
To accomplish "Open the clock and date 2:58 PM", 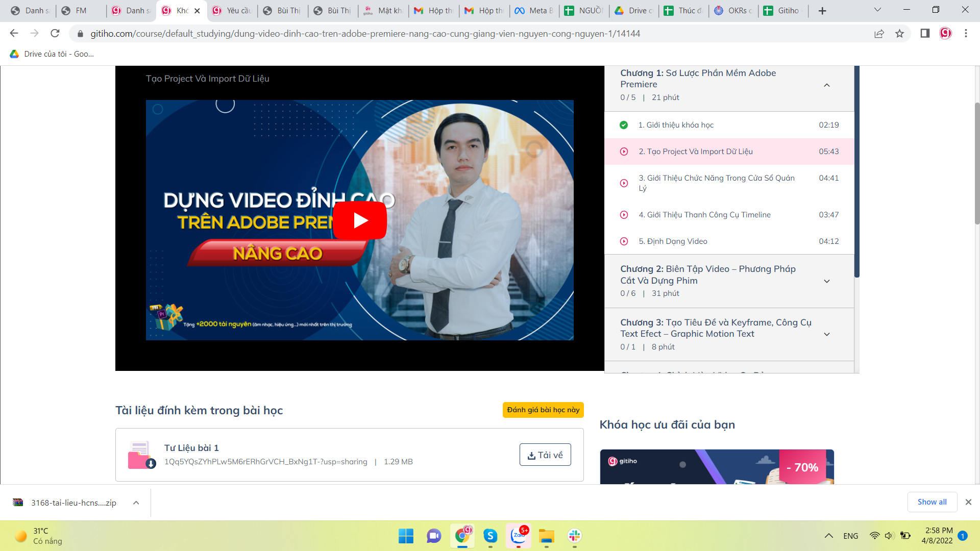I will pos(937,536).
